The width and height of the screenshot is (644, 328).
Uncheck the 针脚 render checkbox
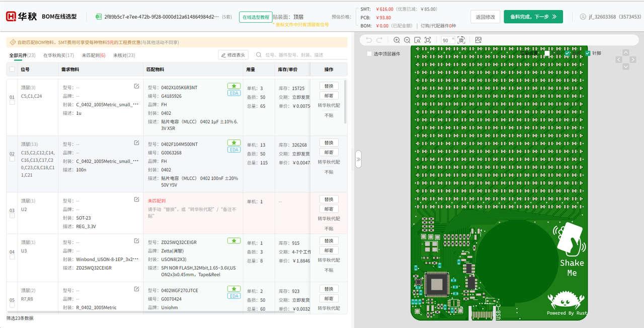click(x=587, y=53)
